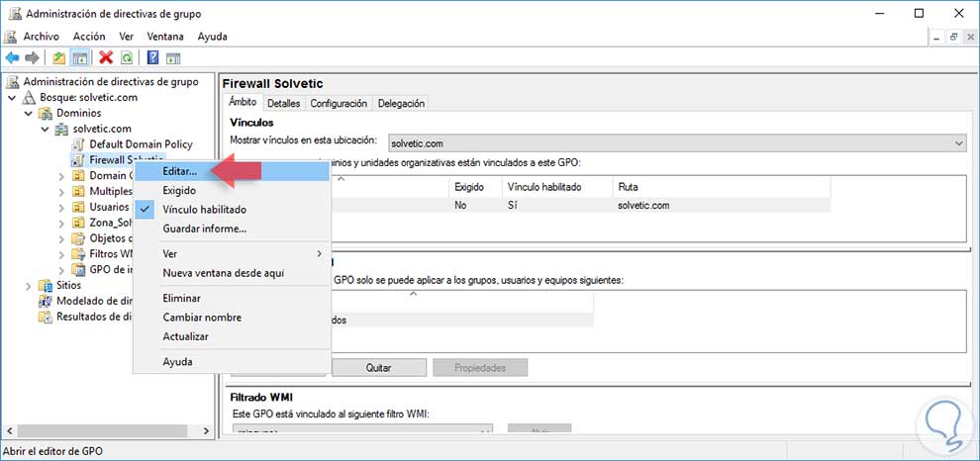Open help via blue question mark icon
The width and height of the screenshot is (980, 461).
[x=153, y=57]
